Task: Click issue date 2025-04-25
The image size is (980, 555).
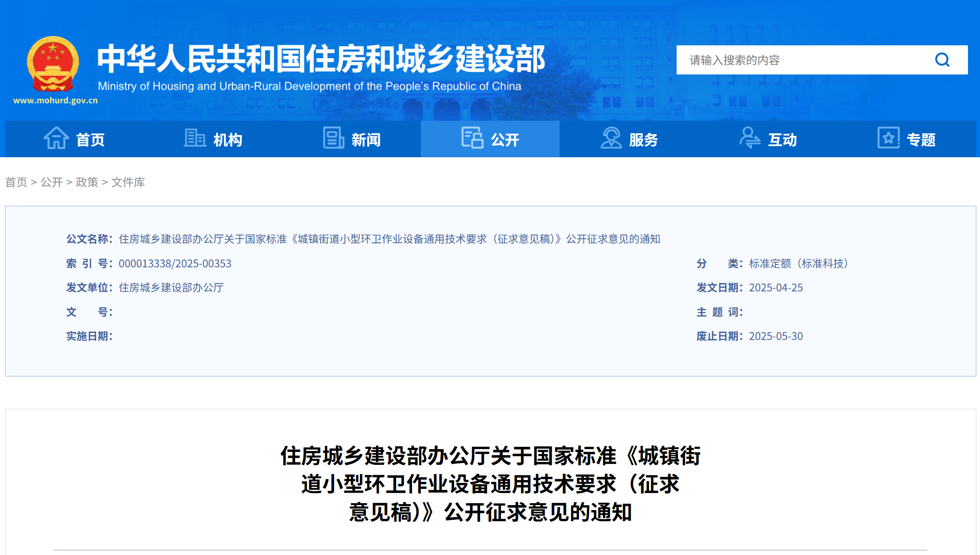Action: pos(776,288)
